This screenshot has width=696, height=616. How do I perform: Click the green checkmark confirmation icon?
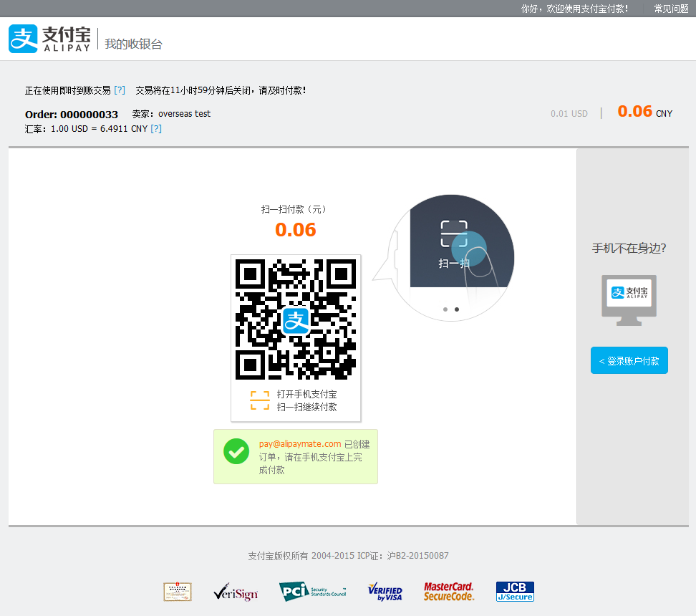(236, 452)
